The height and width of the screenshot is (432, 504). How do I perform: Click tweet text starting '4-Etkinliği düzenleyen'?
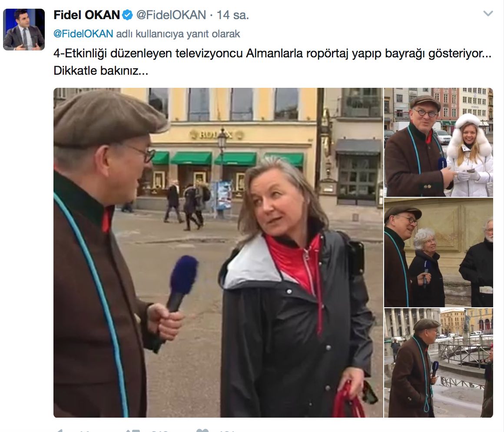tap(272, 53)
